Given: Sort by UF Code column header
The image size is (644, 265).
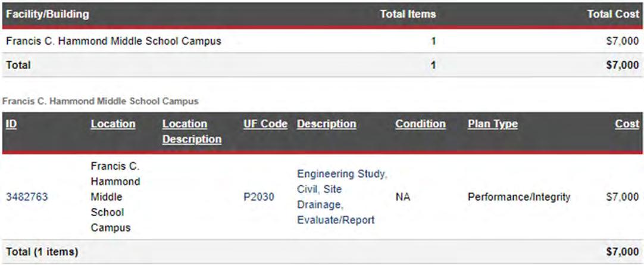Looking at the screenshot, I should 265,124.
